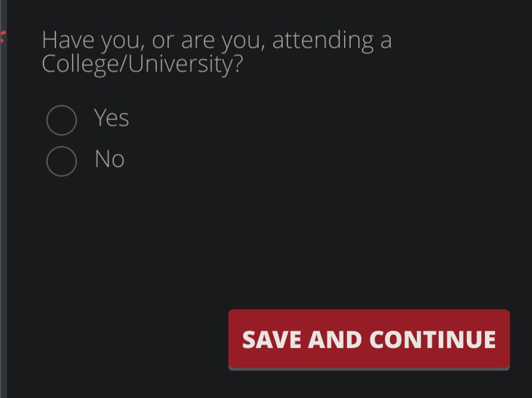Click "Have you, or are you, attending a" line
This screenshot has height=398, width=532.
216,41
